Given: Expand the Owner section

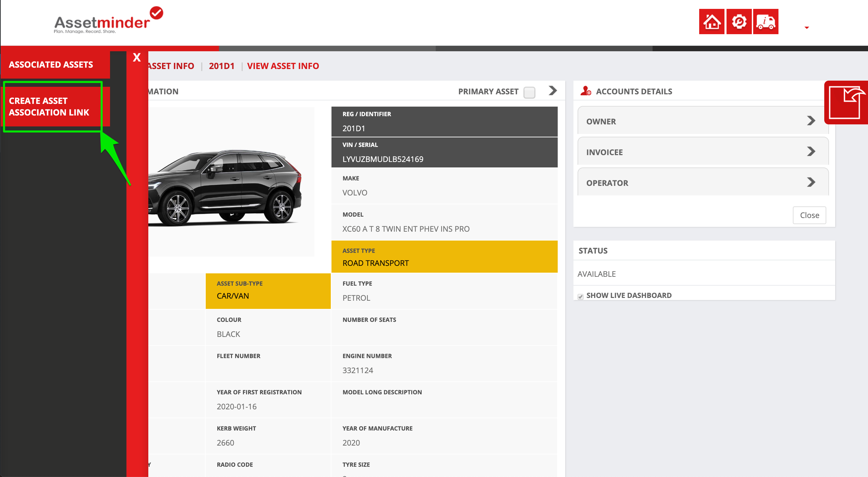Looking at the screenshot, I should [703, 121].
